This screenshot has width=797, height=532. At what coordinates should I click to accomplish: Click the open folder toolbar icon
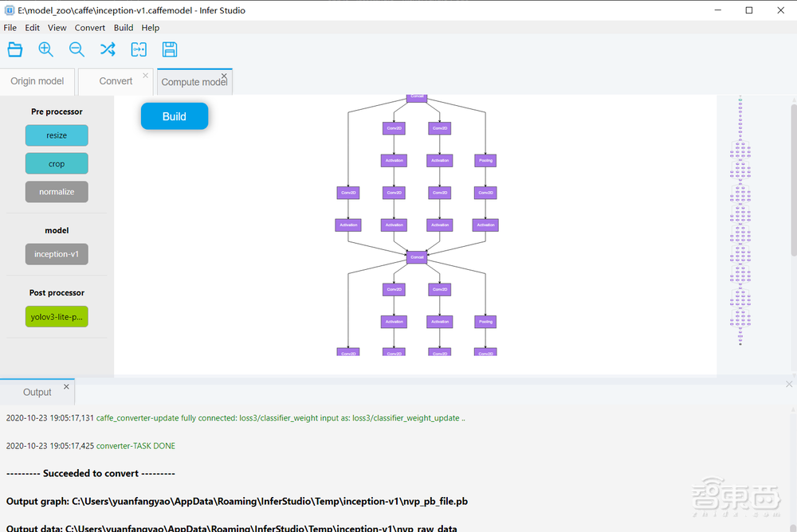click(15, 49)
